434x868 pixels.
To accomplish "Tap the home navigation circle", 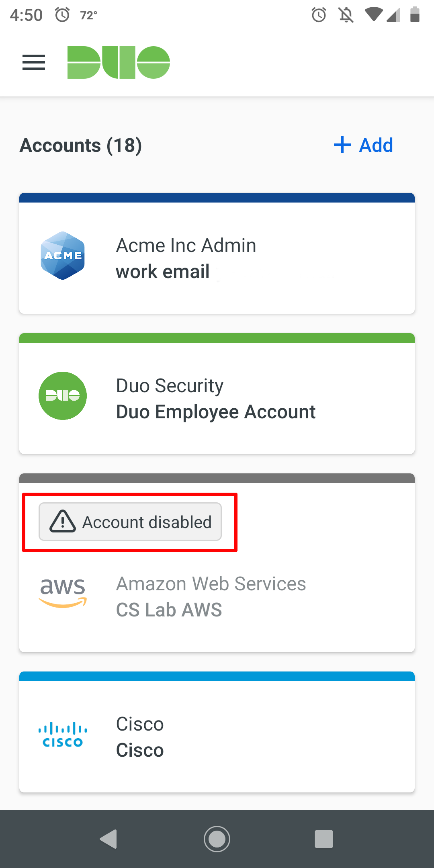I will 217,839.
